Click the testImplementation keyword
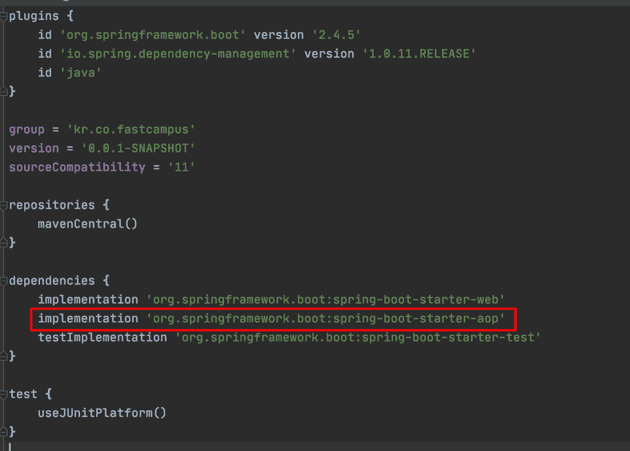 coord(102,338)
